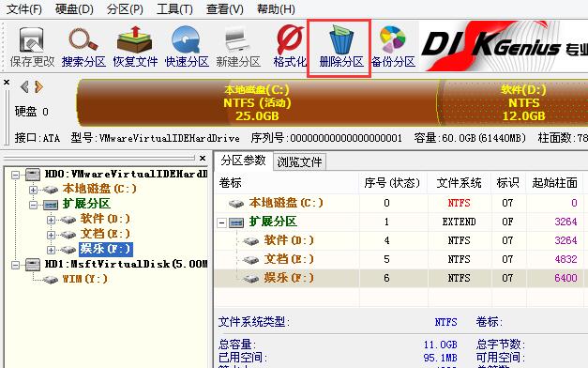
Task: Open the 文件(F) menu
Action: [x=24, y=9]
